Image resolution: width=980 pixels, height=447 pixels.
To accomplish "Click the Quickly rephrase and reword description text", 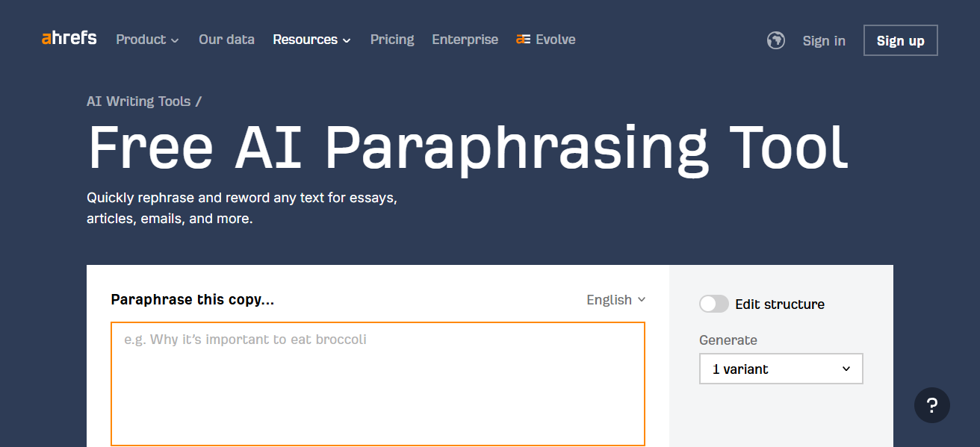I will point(242,209).
